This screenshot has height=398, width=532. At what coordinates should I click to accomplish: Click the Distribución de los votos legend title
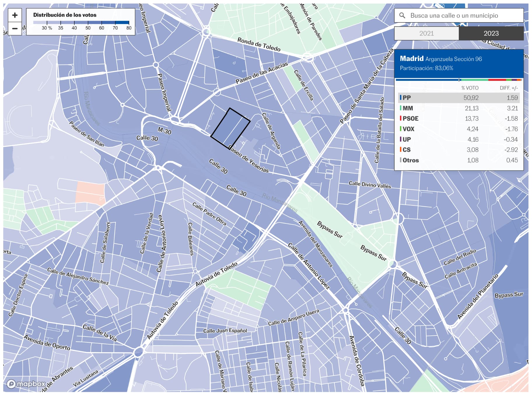[65, 15]
